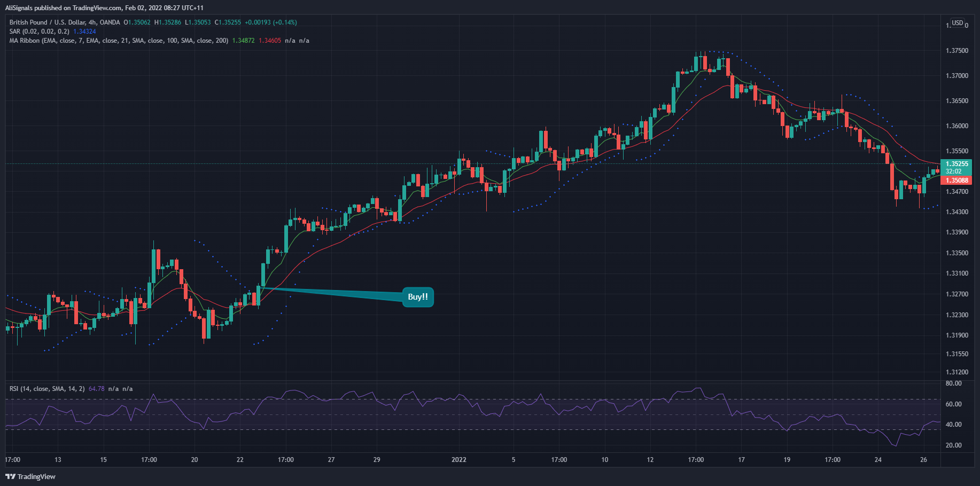Click the bar countdown timer 32:02
980x486 pixels.
[x=953, y=171]
